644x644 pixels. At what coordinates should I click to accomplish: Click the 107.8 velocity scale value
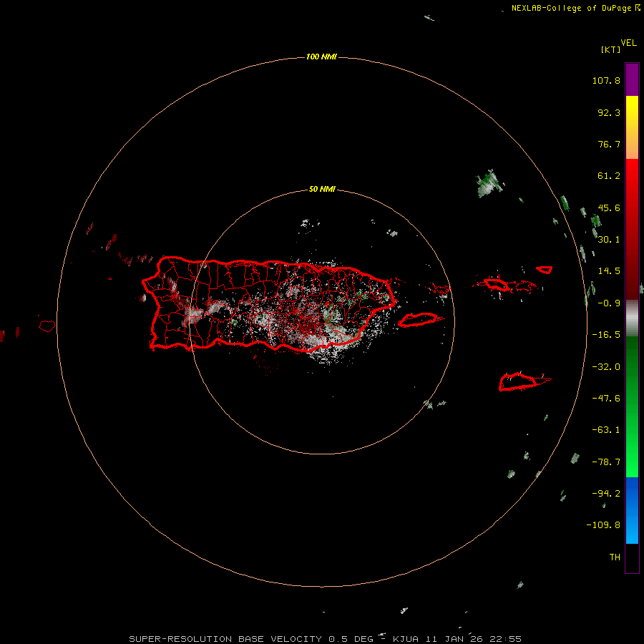(x=606, y=80)
